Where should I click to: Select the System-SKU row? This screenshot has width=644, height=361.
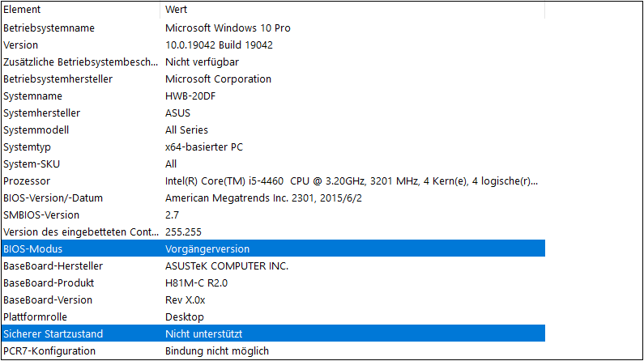[x=32, y=164]
